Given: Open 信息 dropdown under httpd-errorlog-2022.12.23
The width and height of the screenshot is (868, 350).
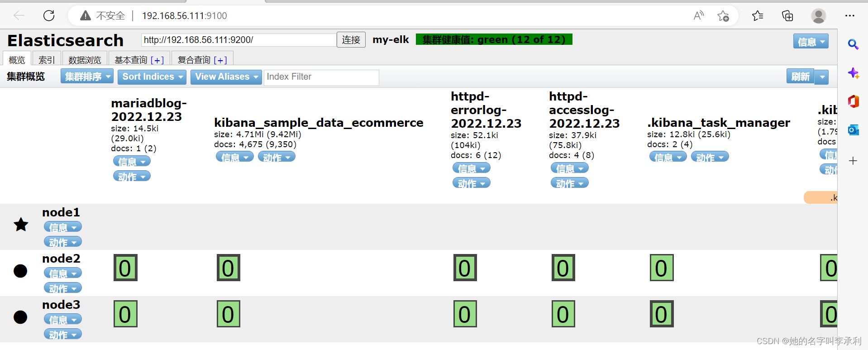Looking at the screenshot, I should [472, 168].
